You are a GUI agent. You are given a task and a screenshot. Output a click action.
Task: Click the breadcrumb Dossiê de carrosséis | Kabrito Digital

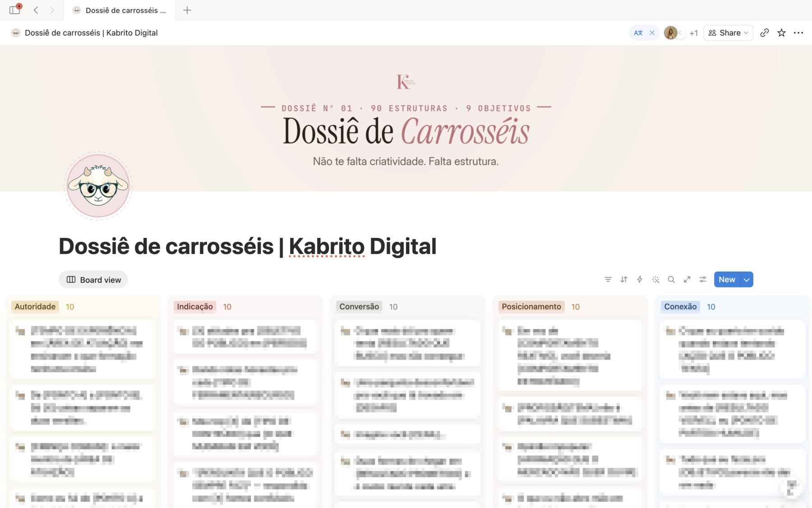[x=91, y=33]
